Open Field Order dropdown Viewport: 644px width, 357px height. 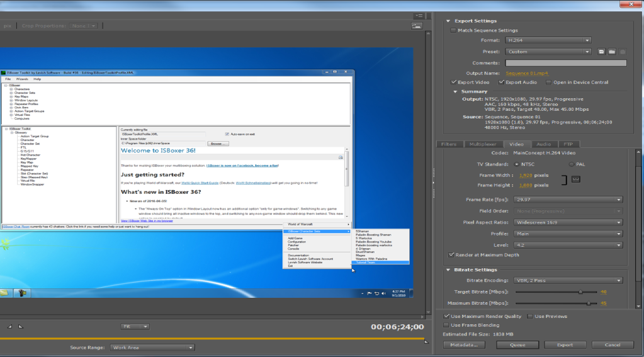568,211
